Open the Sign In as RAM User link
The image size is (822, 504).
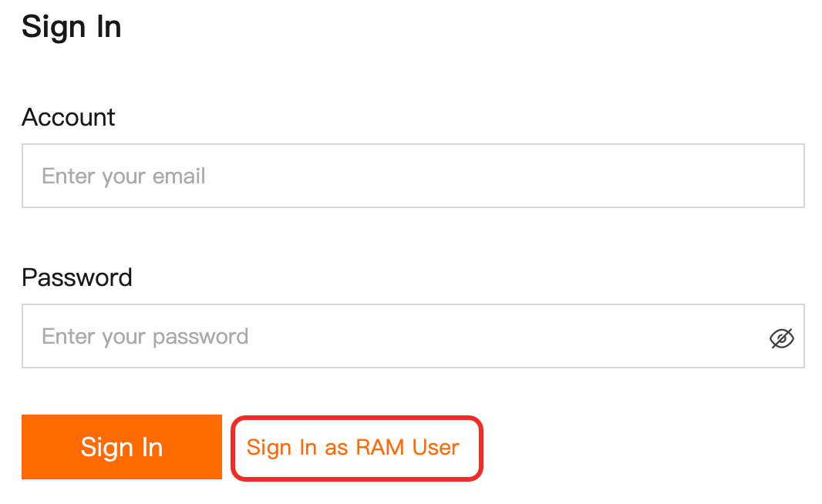(353, 448)
